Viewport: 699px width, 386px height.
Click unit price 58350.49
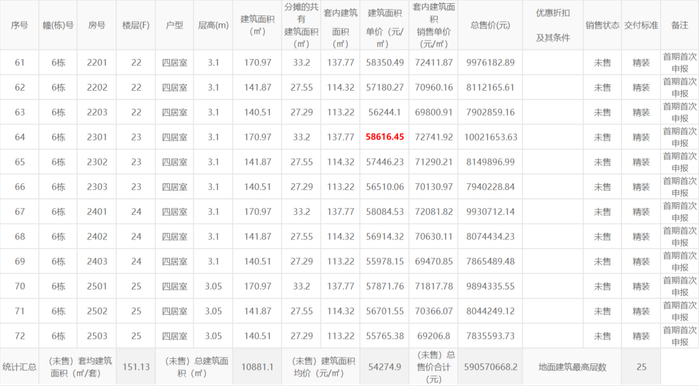point(385,63)
